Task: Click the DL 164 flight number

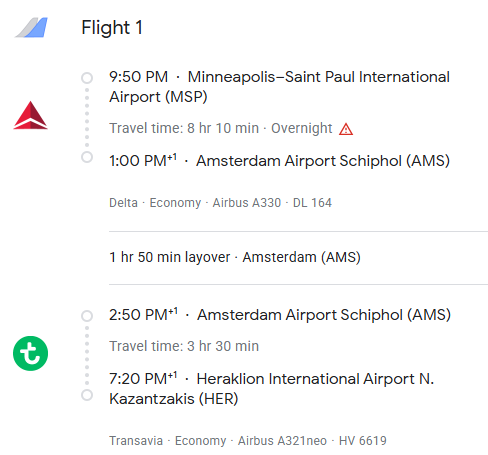Action: 312,203
